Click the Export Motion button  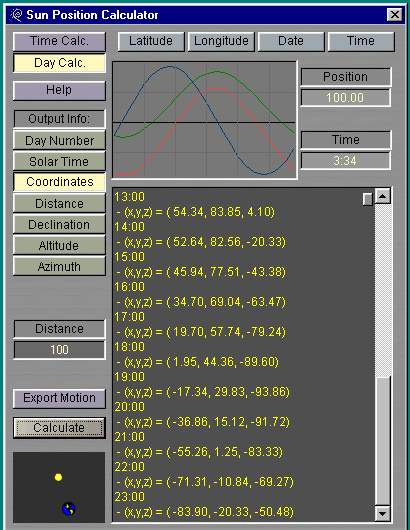click(59, 398)
